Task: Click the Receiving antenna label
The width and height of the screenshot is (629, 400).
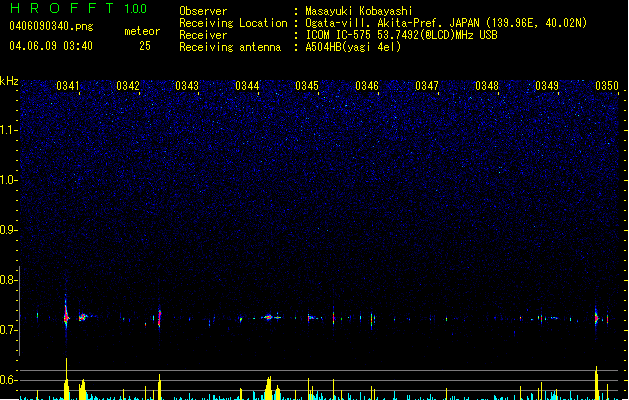Action: 230,47
